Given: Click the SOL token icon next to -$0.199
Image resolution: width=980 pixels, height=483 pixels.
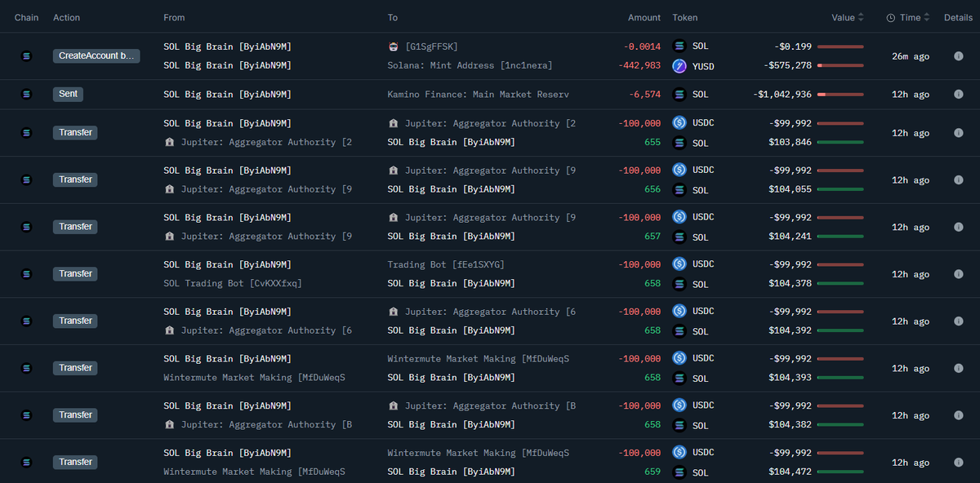Looking at the screenshot, I should click(679, 47).
